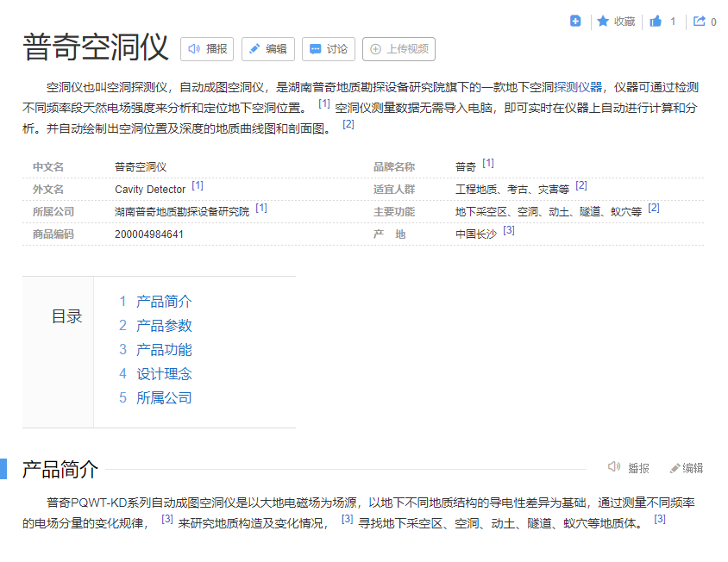
Task: Click the 上传视频 upload video button
Action: tap(399, 49)
